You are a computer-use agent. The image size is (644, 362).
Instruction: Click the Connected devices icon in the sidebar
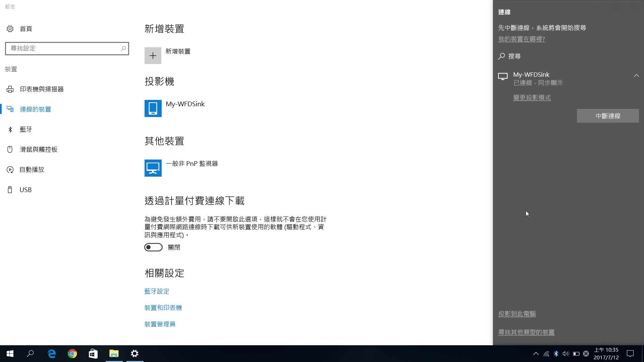10,109
